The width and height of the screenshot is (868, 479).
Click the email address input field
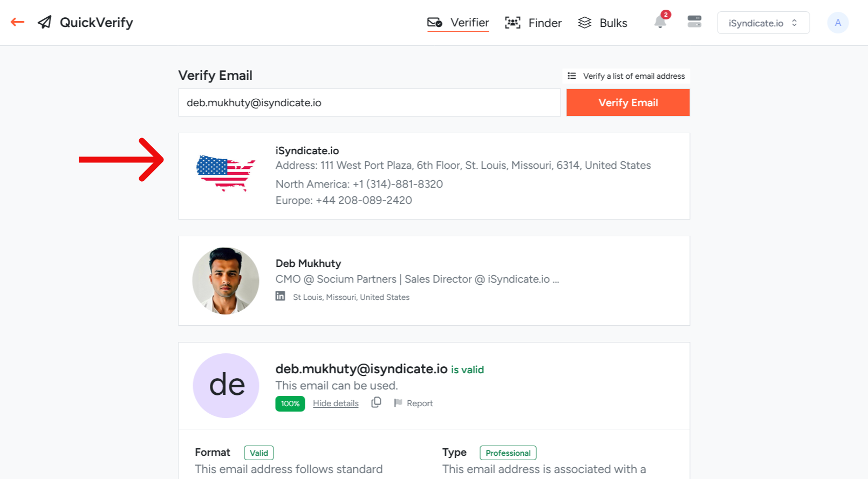pos(369,102)
